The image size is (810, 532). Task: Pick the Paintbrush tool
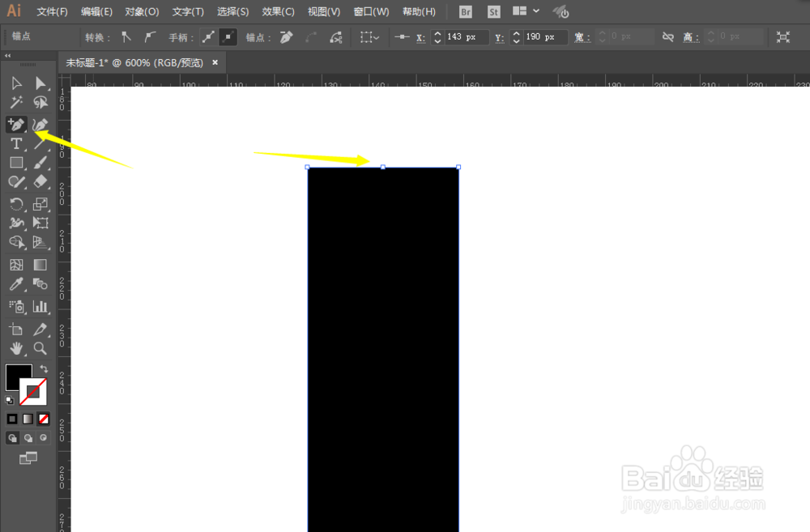[x=40, y=163]
